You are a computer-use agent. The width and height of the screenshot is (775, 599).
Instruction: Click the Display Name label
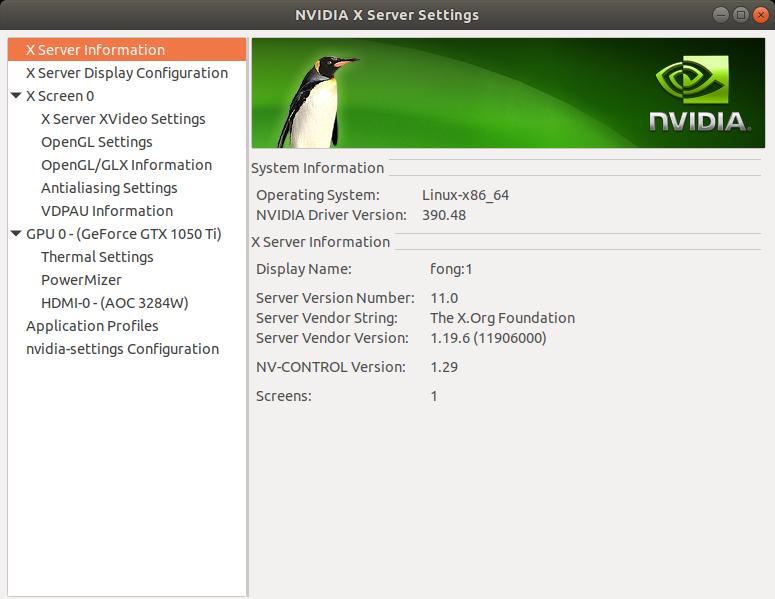click(303, 269)
